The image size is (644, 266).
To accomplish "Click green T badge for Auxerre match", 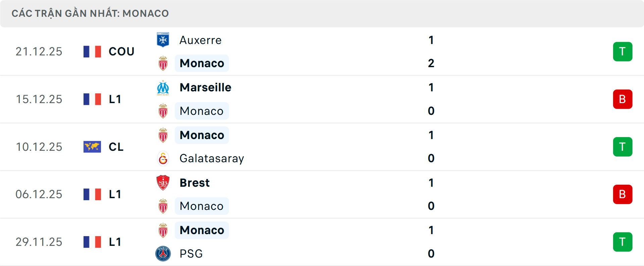I will 623,52.
